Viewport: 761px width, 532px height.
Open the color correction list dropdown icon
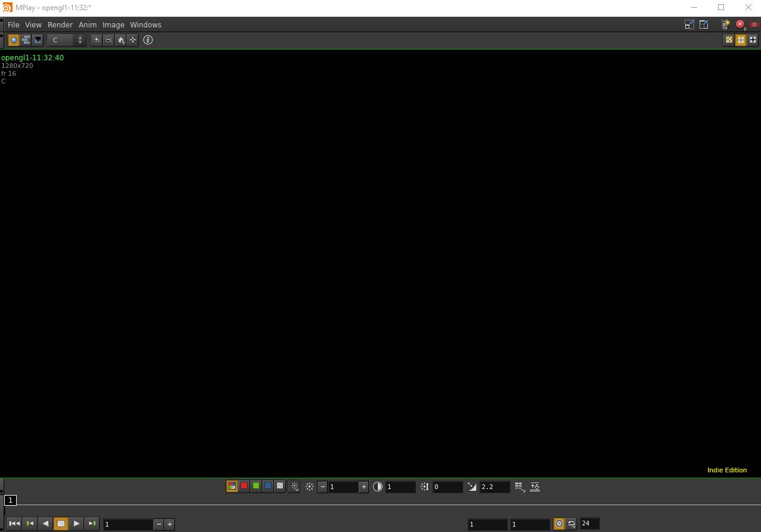click(x=519, y=487)
